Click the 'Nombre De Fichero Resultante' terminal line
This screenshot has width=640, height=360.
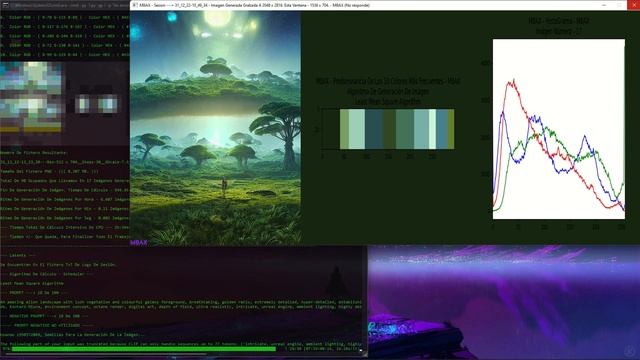tap(34, 153)
